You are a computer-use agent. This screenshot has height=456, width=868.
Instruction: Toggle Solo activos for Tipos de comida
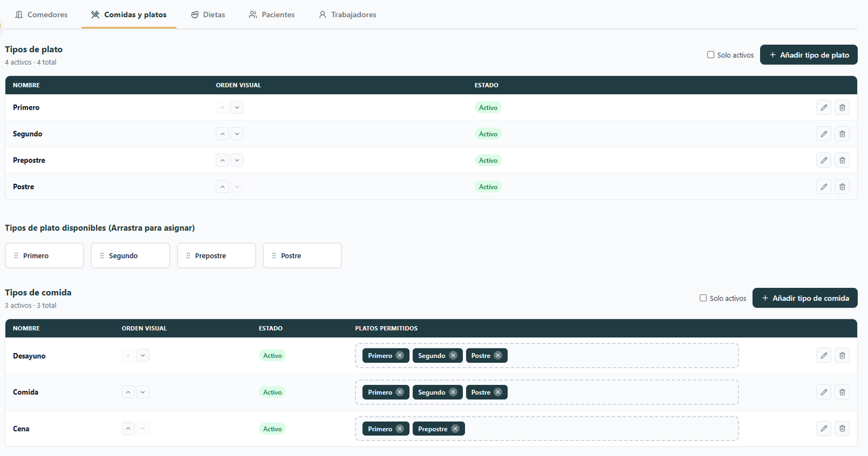pos(703,298)
